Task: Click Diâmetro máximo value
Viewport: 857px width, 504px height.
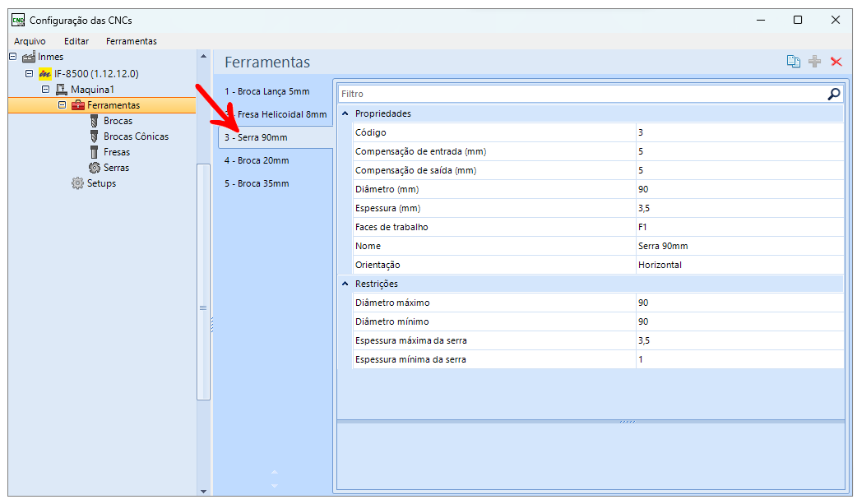Action: pyautogui.click(x=739, y=303)
